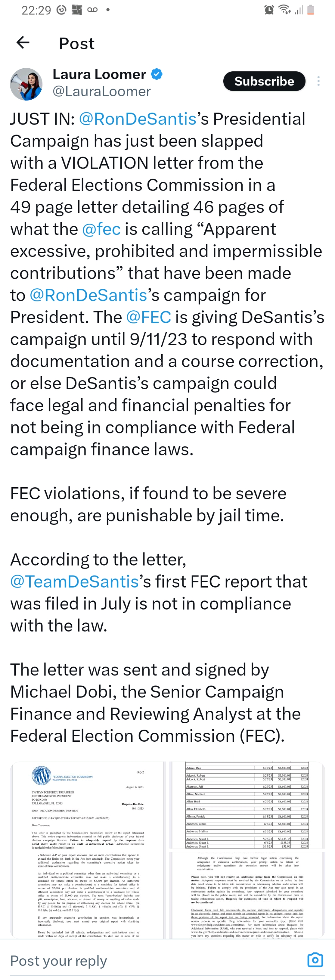
Task: Tap the camera icon in reply bar
Action: pyautogui.click(x=315, y=959)
